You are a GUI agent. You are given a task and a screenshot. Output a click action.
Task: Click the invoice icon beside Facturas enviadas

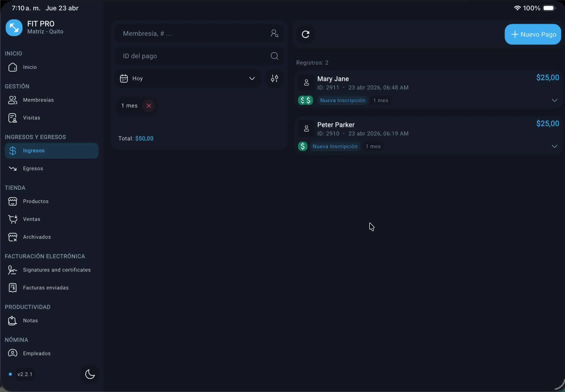point(13,288)
